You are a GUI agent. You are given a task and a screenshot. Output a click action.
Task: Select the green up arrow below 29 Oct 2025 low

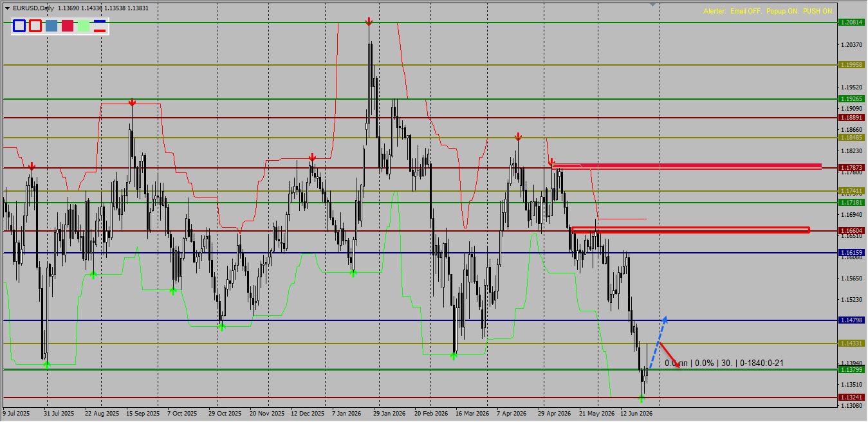[221, 327]
